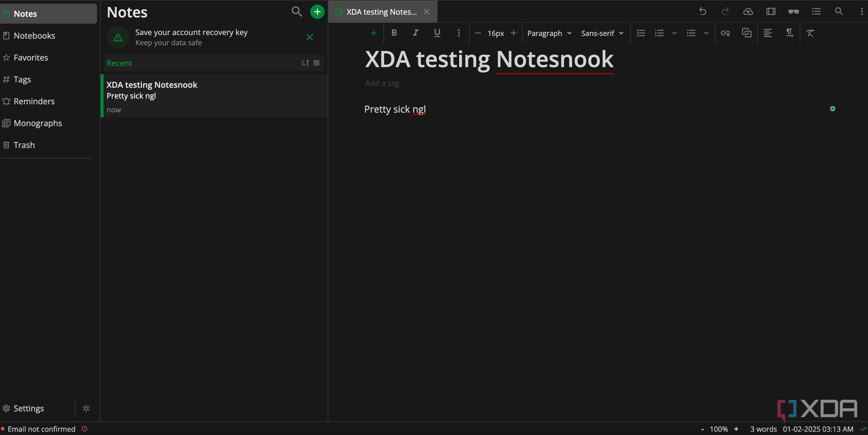Click the Email not confirmed notice
This screenshot has height=435, width=868.
41,429
